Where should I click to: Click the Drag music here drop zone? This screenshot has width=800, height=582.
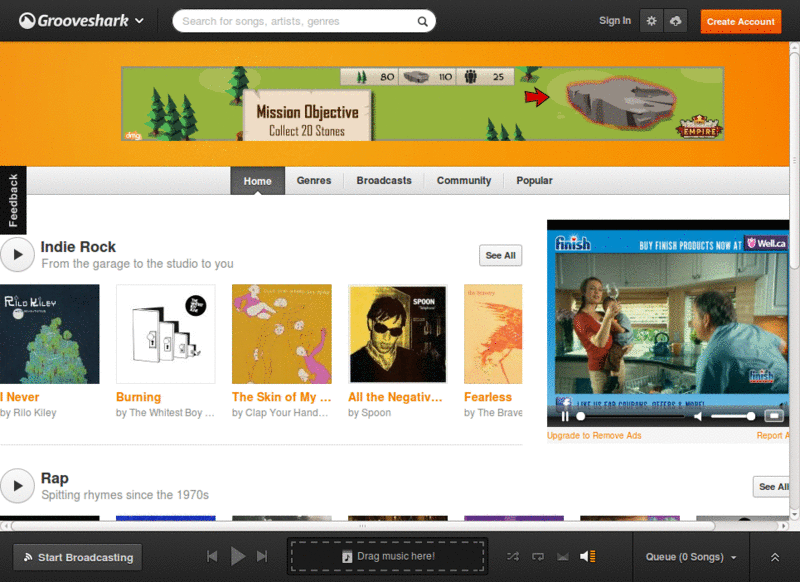point(388,556)
